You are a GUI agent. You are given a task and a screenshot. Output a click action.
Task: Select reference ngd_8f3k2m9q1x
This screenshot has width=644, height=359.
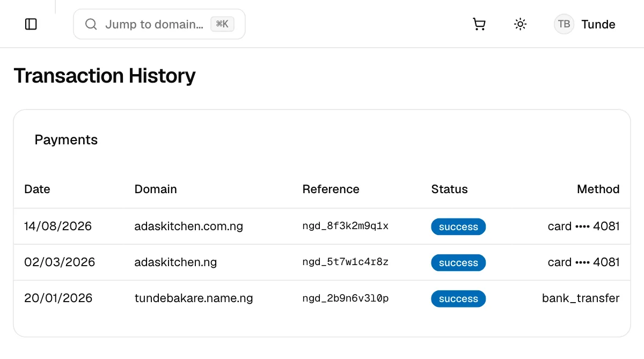point(346,226)
